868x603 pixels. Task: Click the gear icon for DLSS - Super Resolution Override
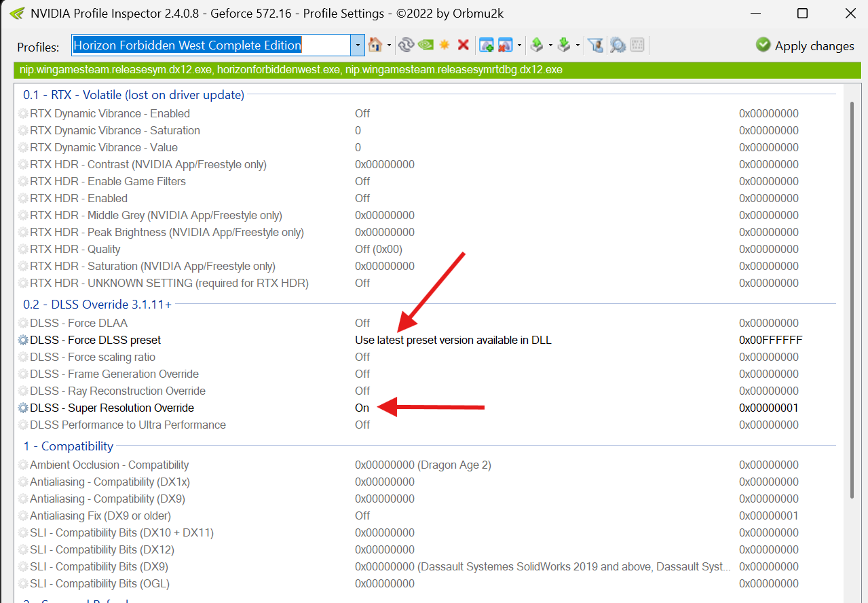23,408
